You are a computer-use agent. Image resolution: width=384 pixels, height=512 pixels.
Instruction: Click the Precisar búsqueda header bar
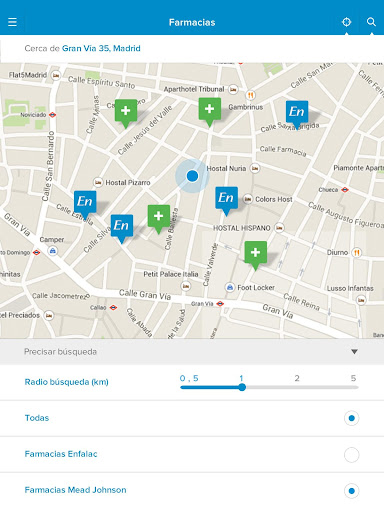[x=192, y=352]
